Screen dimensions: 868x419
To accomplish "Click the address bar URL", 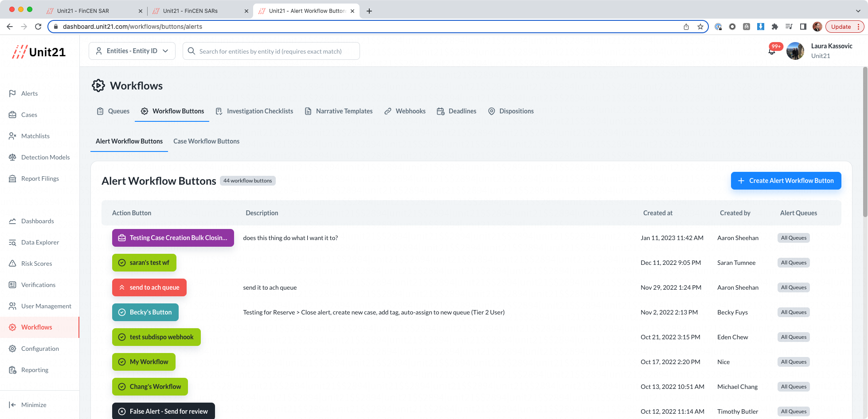I will point(133,27).
